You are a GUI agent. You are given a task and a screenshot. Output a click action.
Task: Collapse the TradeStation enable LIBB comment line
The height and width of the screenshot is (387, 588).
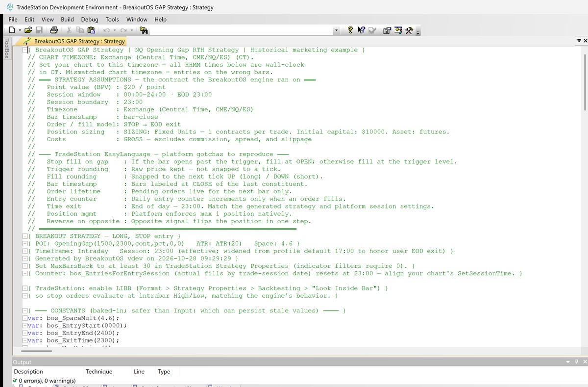point(25,288)
